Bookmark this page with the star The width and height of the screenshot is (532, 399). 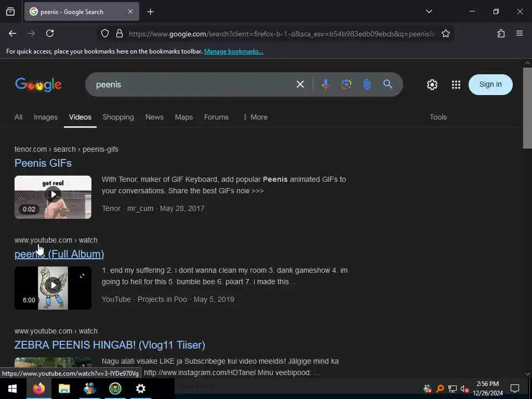point(445,34)
